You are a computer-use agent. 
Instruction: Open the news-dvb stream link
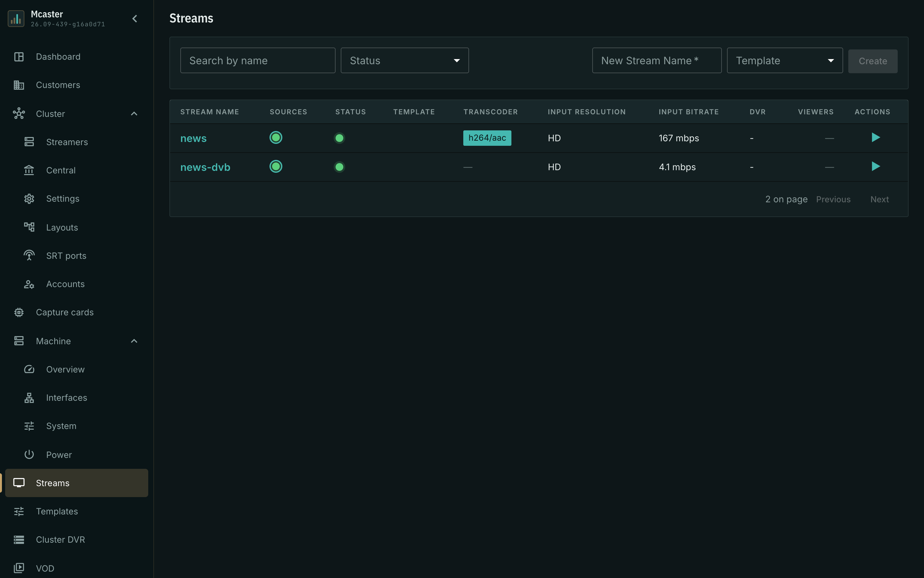tap(205, 167)
